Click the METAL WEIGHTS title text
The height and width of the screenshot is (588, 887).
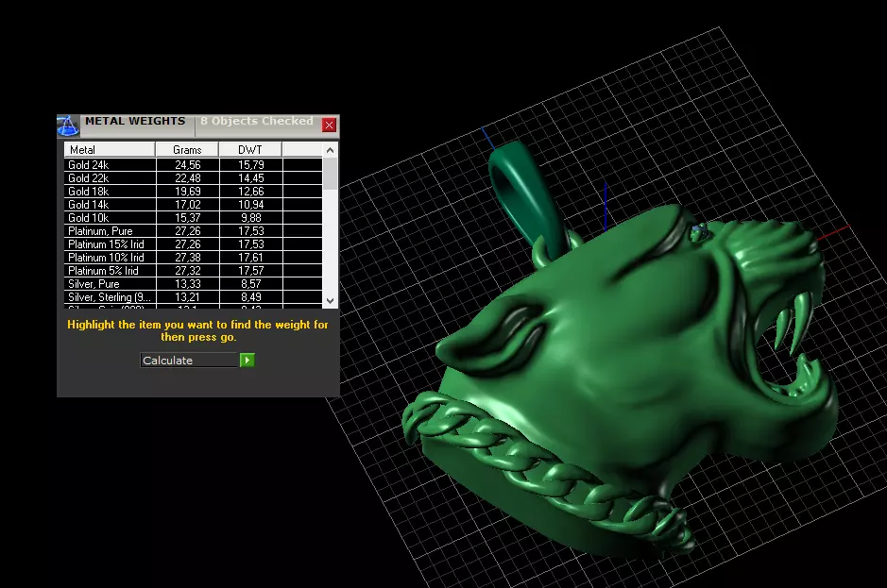pyautogui.click(x=135, y=121)
